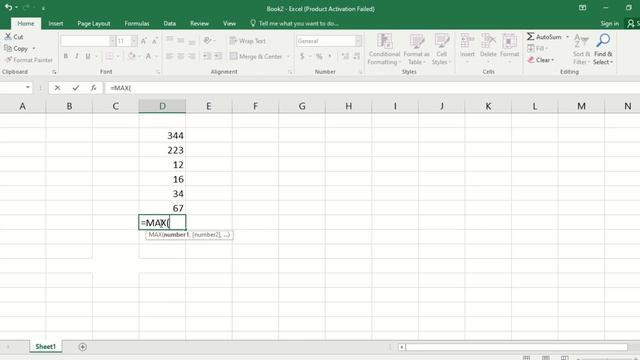Apply the Font Color letter A
This screenshot has width=640, height=360.
pyautogui.click(x=149, y=56)
